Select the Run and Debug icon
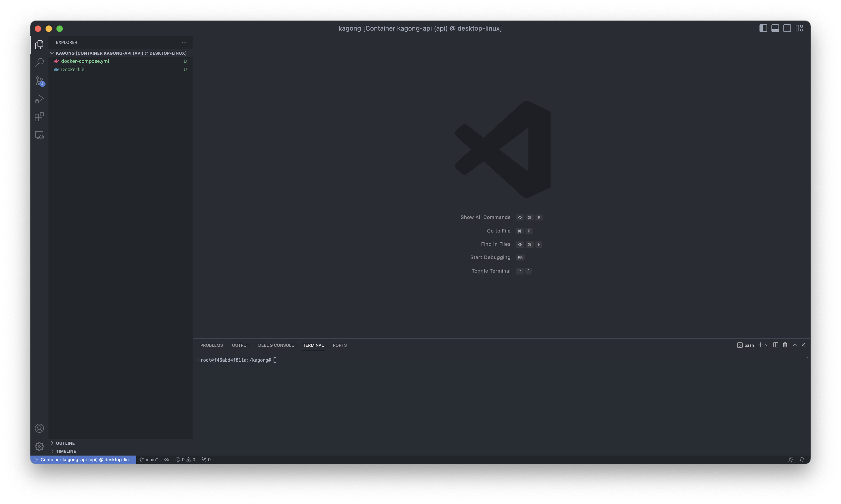The height and width of the screenshot is (504, 841). coord(40,99)
